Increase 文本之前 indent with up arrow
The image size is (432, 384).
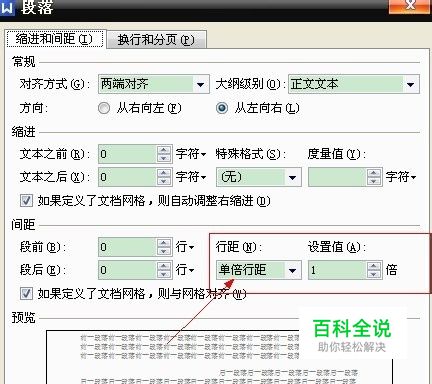click(164, 150)
